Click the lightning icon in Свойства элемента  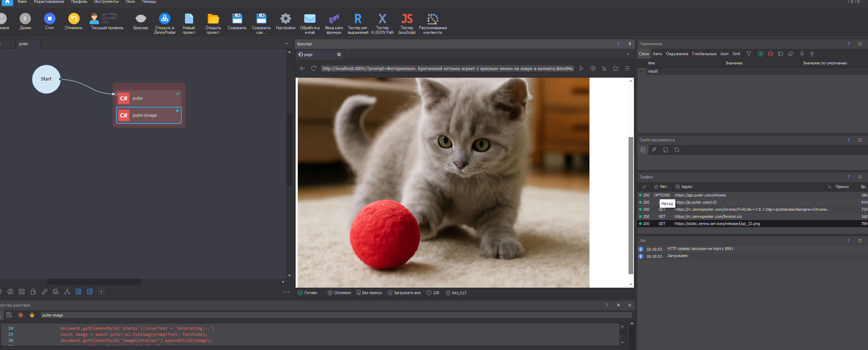click(654, 150)
